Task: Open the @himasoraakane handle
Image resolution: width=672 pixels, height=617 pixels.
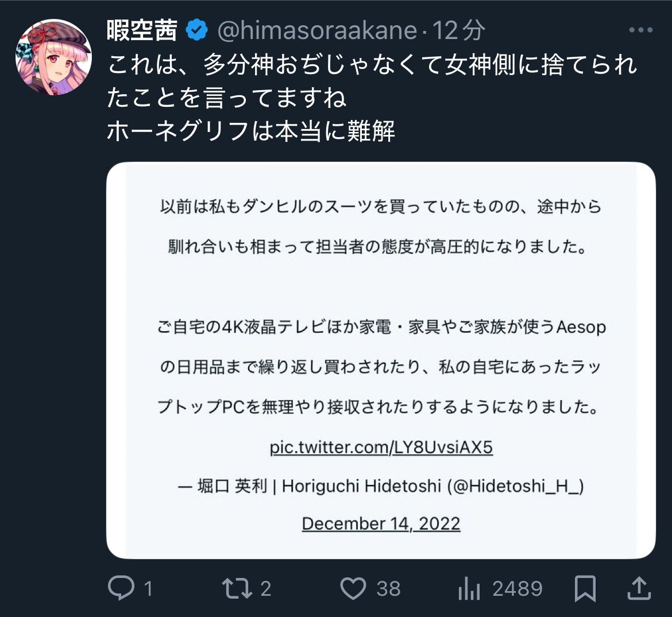Action: click(x=317, y=30)
